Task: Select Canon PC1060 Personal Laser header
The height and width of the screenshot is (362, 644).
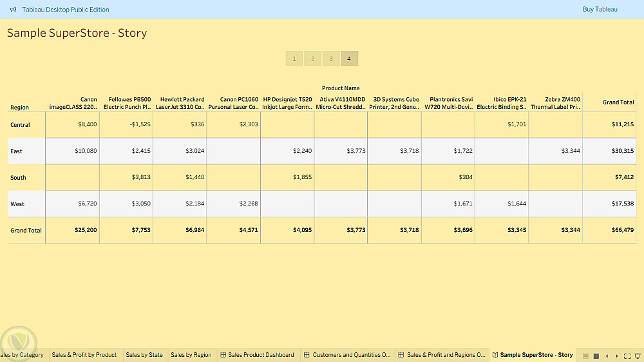Action: 233,102
